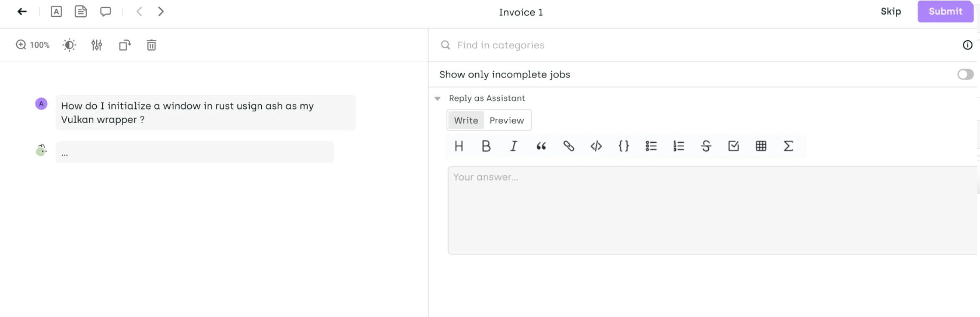Insert a task checkbox list
Image resolution: width=980 pixels, height=317 pixels.
tap(734, 146)
